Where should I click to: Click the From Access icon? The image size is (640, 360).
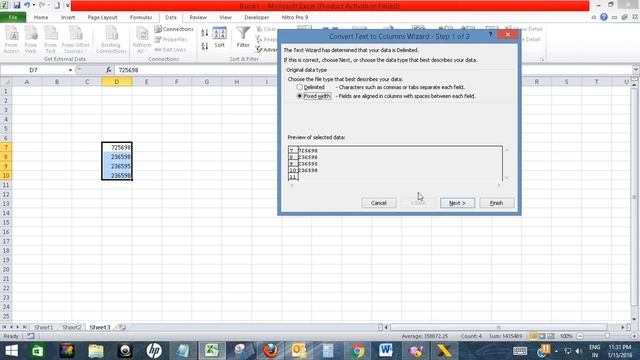coord(11,39)
